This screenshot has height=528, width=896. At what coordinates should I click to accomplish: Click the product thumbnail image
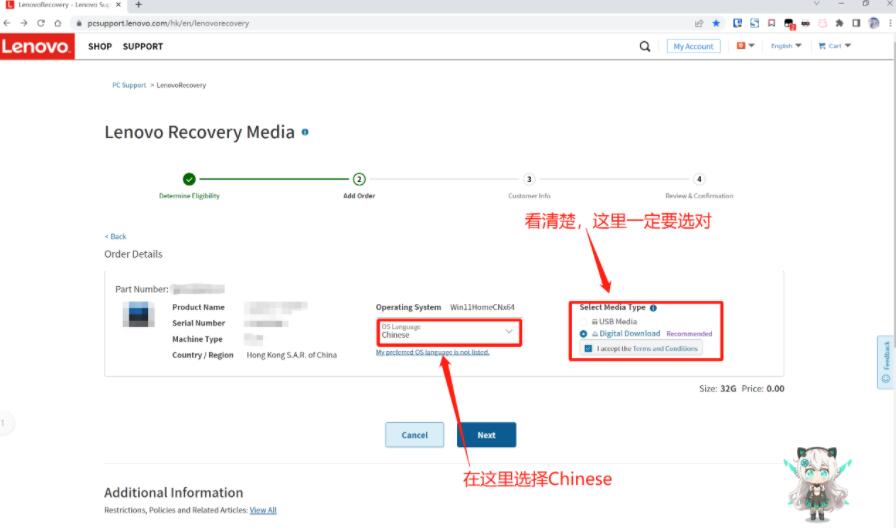pos(138,314)
